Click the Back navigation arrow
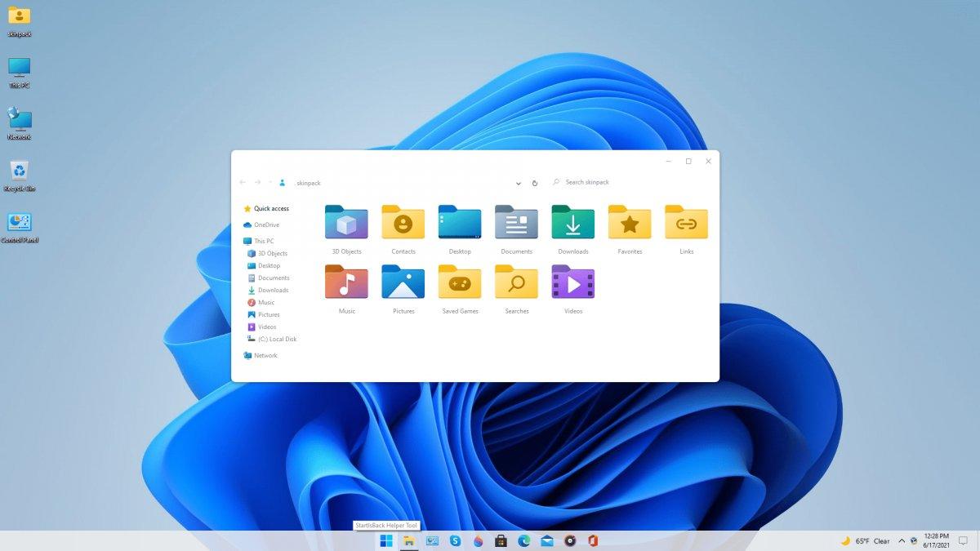980x551 pixels. click(242, 182)
